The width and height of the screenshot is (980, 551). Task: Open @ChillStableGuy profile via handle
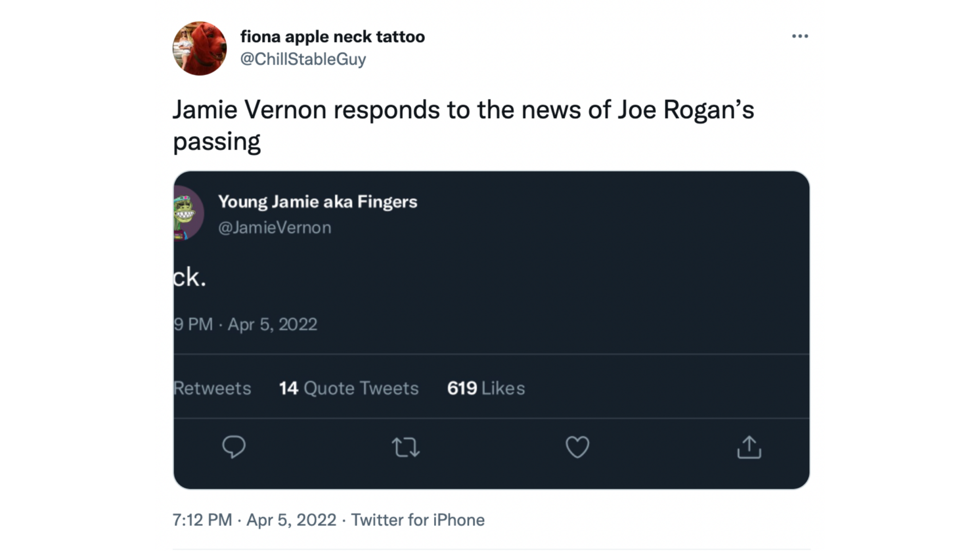303,59
